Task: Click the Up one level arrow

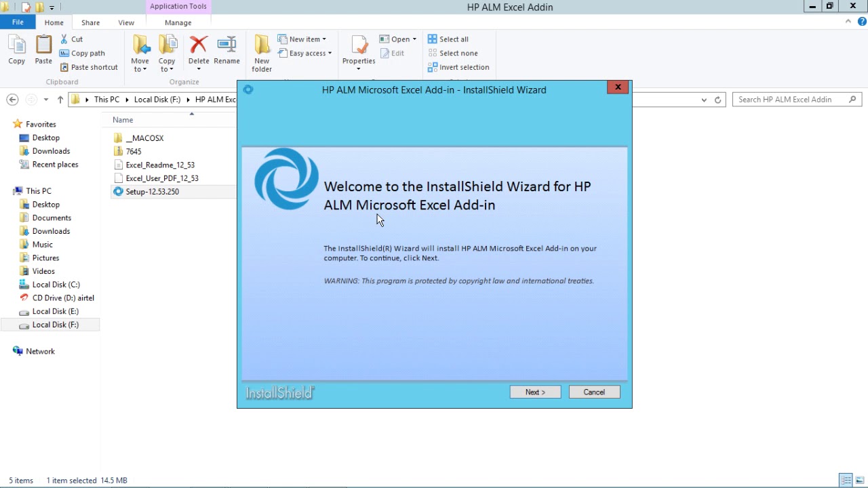Action: [x=60, y=100]
